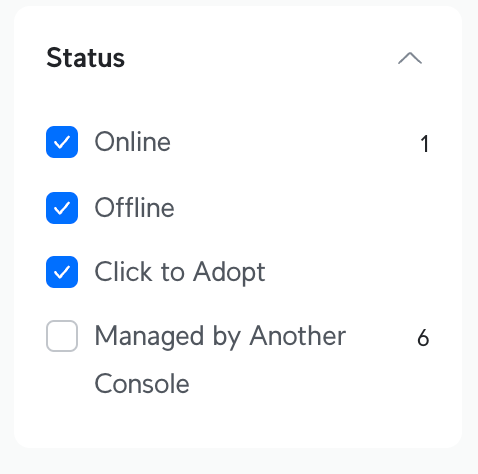
Task: Click the checkmark icon beside Click to Adopt
Action: click(x=62, y=272)
